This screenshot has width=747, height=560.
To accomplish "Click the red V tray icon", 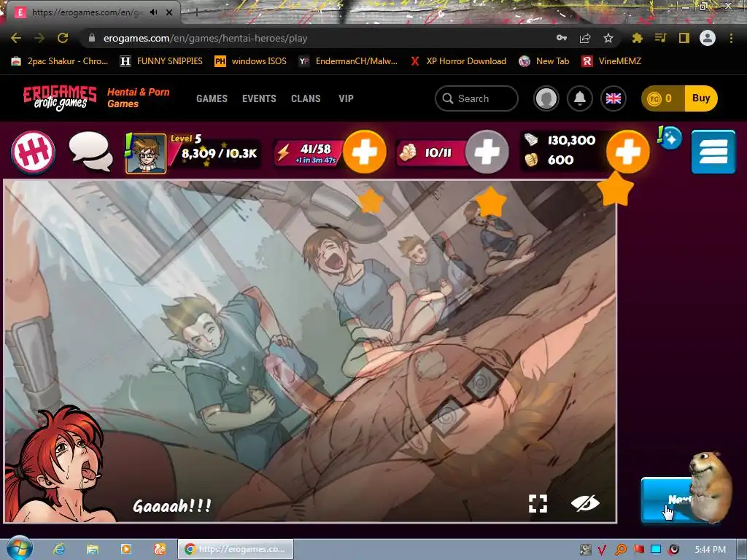I will 602,550.
